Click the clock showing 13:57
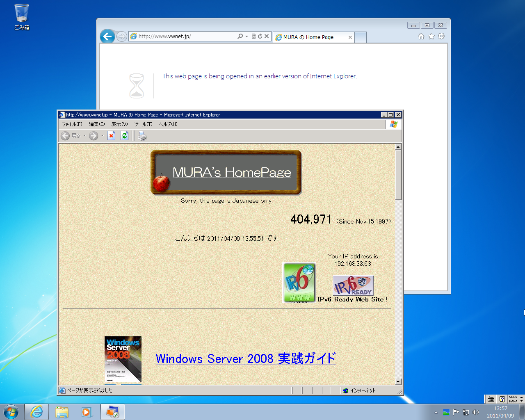 [500, 412]
